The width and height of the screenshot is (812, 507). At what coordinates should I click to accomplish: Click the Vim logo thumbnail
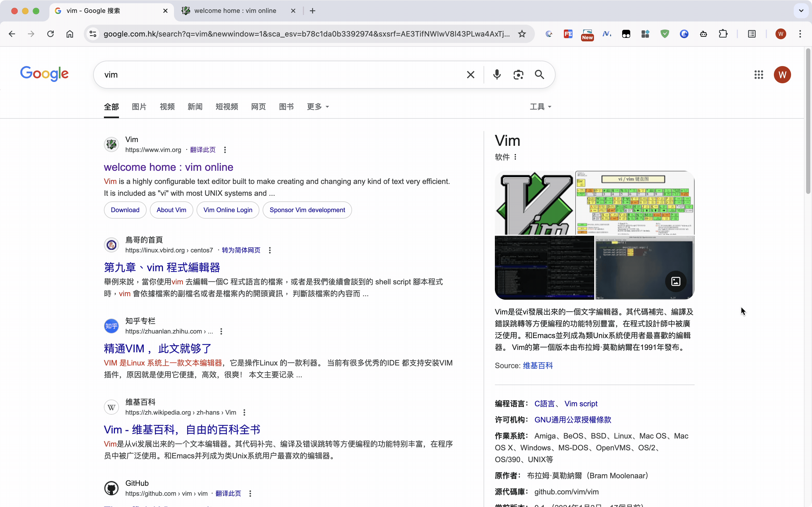point(534,203)
